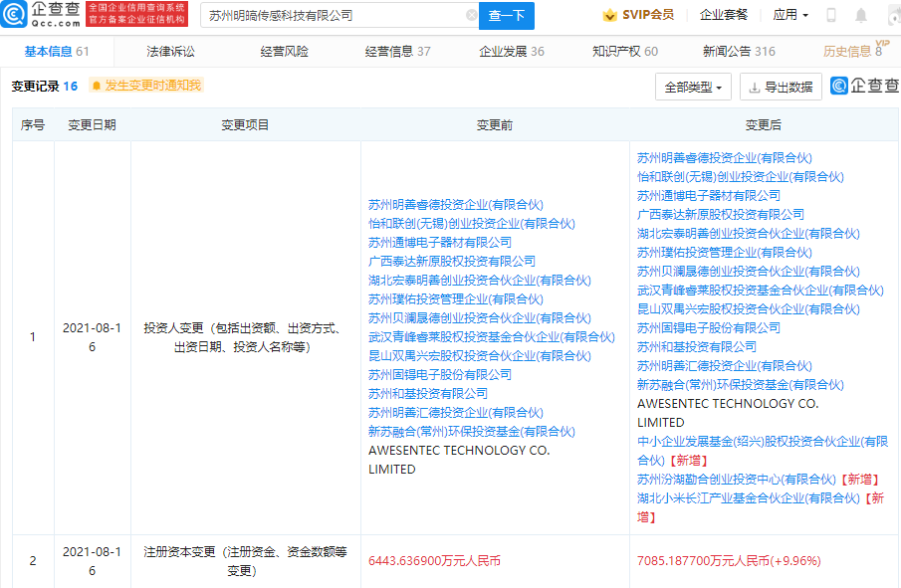Open the 企业套餐 dropdown options

724,15
